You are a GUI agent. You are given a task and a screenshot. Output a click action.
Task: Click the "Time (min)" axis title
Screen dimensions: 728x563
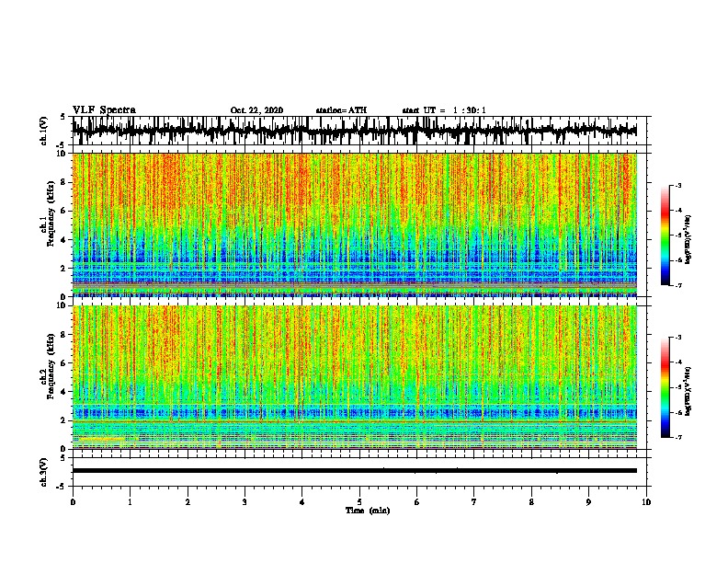click(368, 511)
